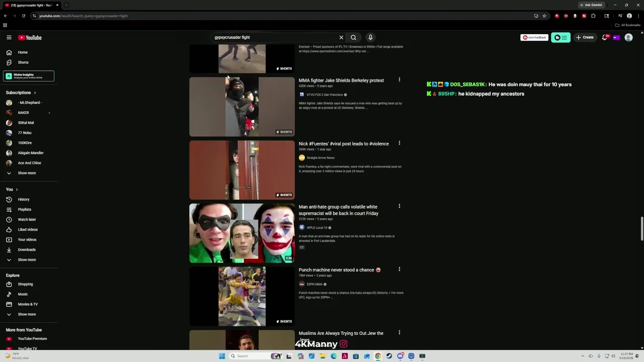This screenshot has width=644, height=362.
Task: Open Niche Insights in the sidebar
Action: (x=29, y=76)
